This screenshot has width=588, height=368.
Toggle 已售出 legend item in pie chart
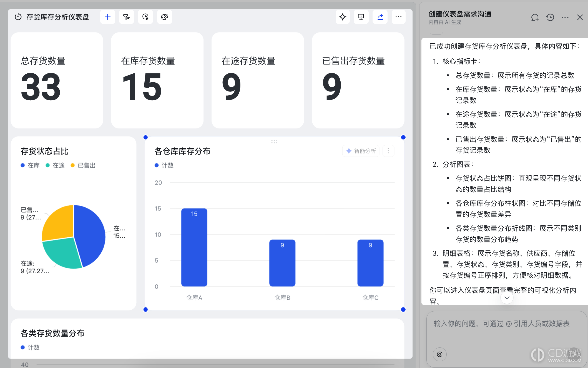[x=83, y=165]
